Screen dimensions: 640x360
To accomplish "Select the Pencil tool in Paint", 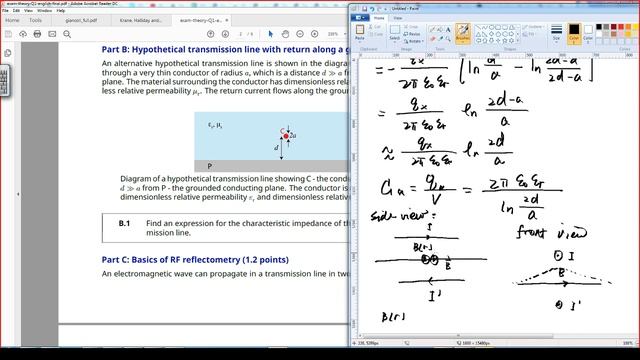I will click(432, 29).
